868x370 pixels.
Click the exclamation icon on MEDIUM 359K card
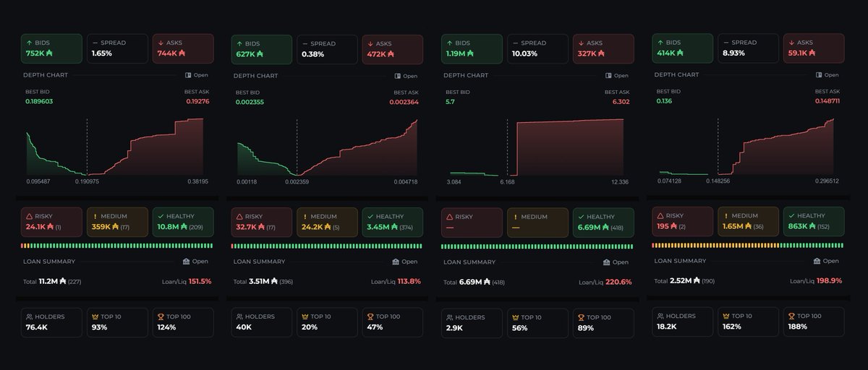coord(95,216)
